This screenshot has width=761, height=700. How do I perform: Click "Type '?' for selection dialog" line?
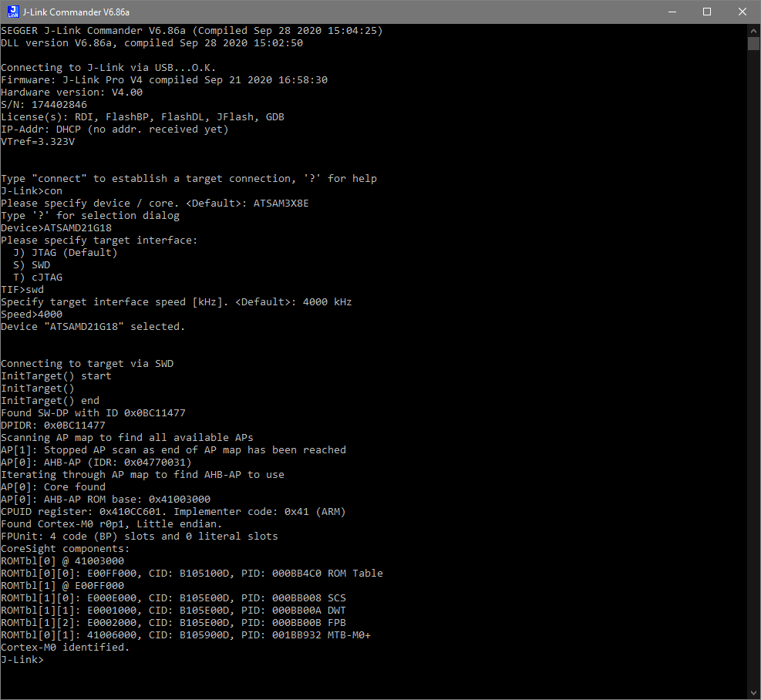[x=90, y=216]
